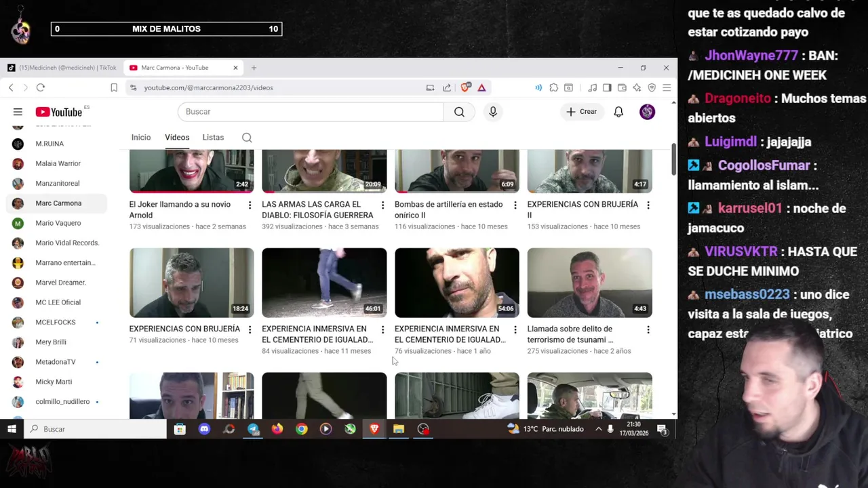Viewport: 868px width, 488px height.
Task: Open options for 84-views CEMENTERIO DE IGUALADA video
Action: (x=382, y=329)
